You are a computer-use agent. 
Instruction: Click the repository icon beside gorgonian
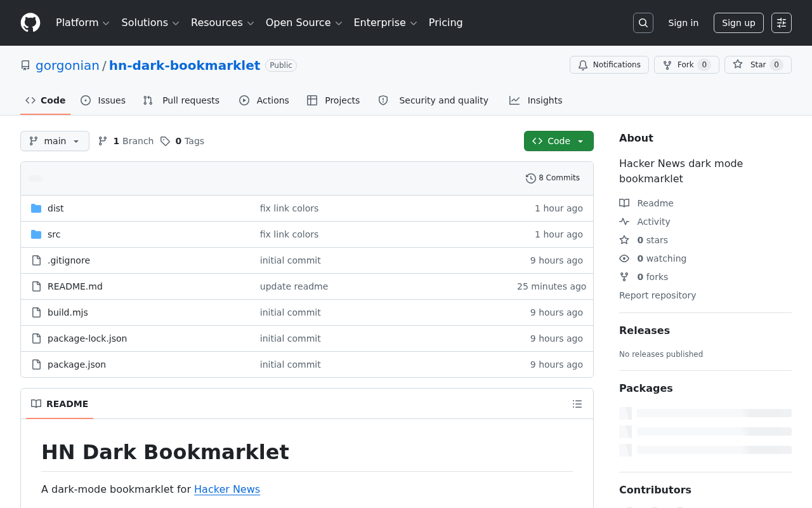[25, 65]
